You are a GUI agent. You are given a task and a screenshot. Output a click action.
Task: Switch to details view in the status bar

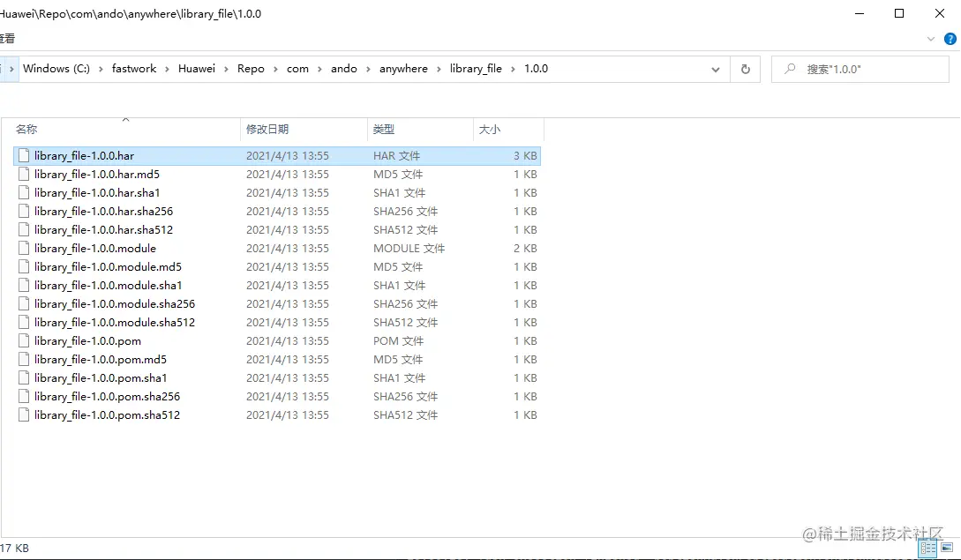click(x=927, y=548)
